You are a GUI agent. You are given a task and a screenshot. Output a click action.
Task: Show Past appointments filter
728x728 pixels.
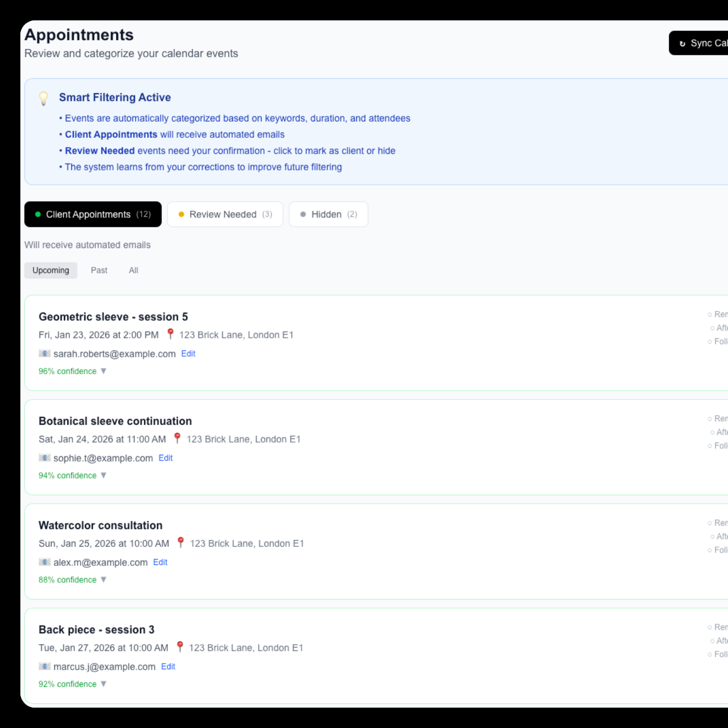(99, 270)
